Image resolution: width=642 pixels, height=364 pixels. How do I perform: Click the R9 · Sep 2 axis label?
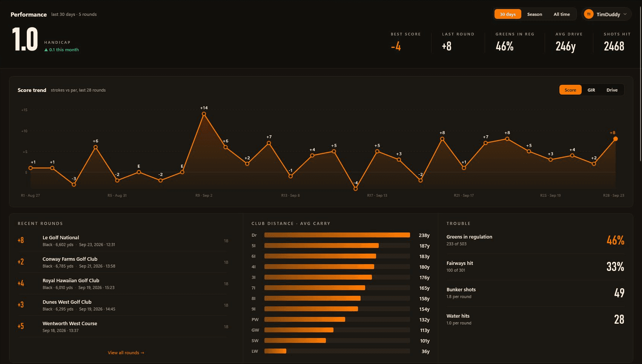click(204, 196)
